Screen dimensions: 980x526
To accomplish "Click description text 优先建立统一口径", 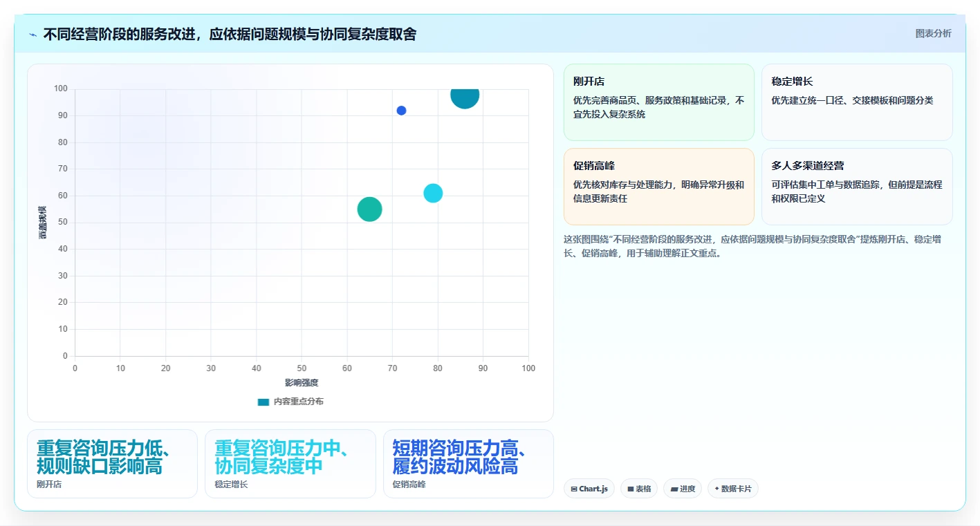I will click(852, 100).
